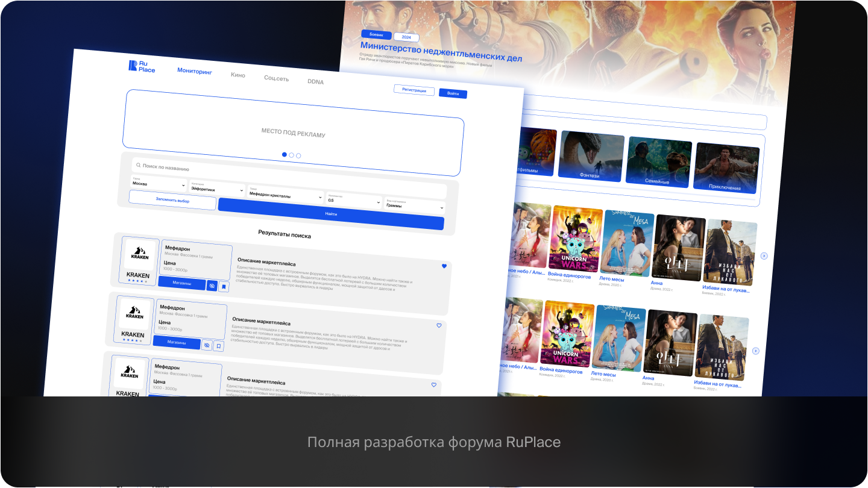
Task: Click the filled heart on the first result card
Action: pyautogui.click(x=444, y=266)
